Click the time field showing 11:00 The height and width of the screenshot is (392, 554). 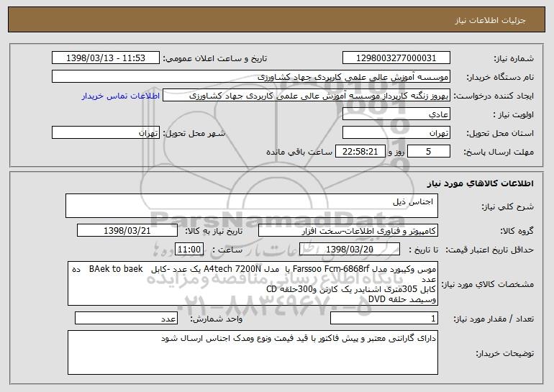[x=189, y=250]
